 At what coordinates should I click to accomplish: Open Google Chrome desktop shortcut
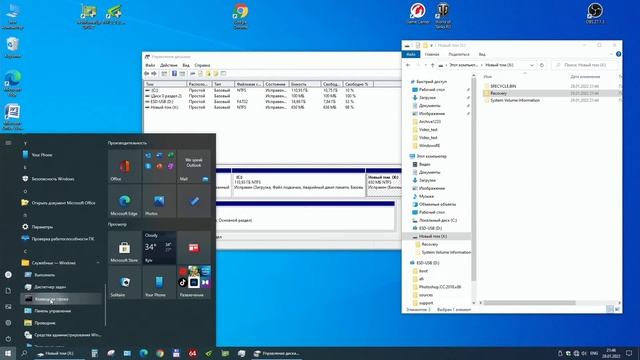(x=240, y=16)
